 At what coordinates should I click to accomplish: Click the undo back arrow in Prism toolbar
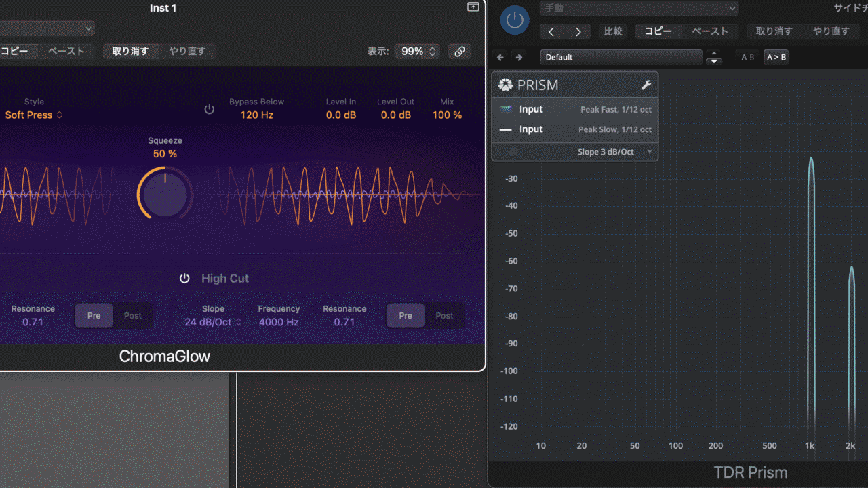500,58
